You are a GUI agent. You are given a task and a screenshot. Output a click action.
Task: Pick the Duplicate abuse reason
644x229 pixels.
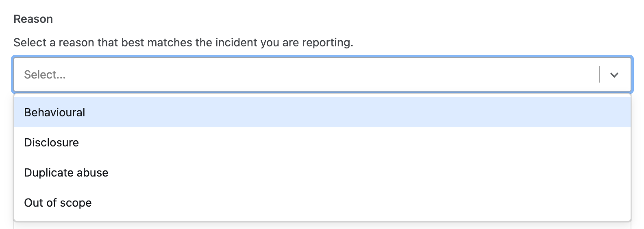322,172
